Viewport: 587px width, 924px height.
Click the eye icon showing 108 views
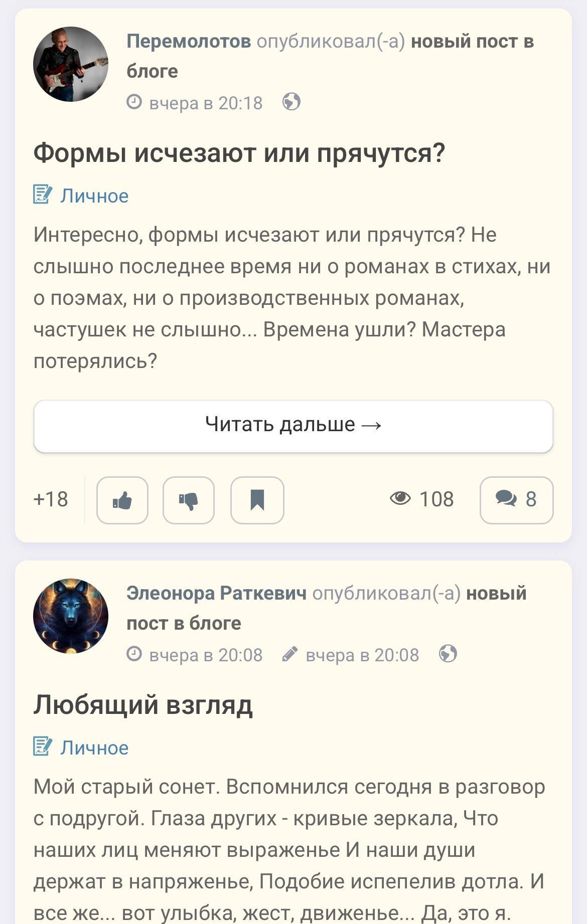click(400, 498)
